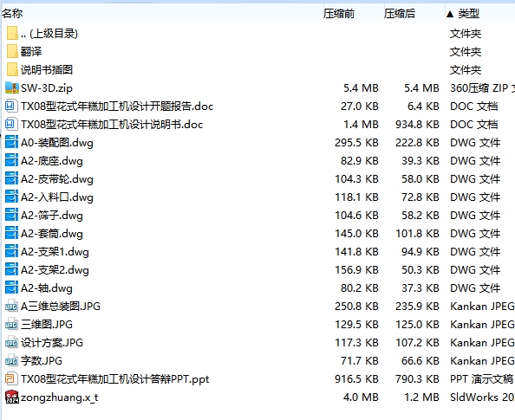Viewport: 515px width, 420px height.
Task: Click the PPT 演示文稿 type cell
Action: (481, 379)
